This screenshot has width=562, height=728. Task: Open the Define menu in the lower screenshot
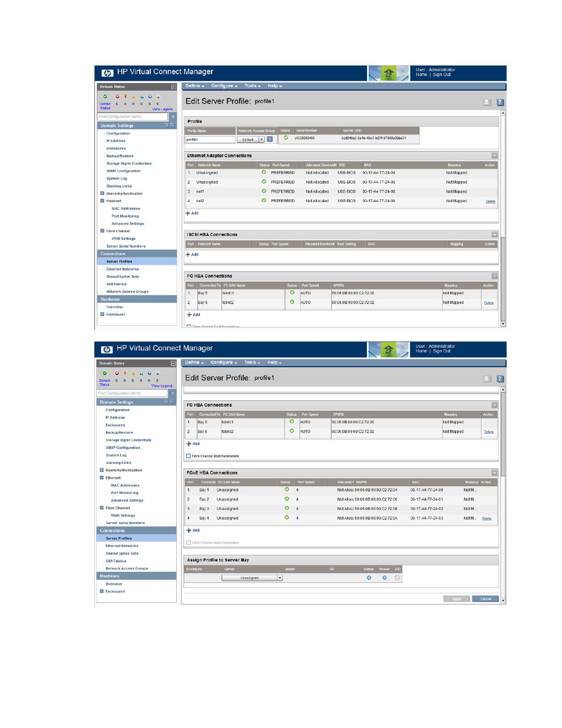(194, 363)
